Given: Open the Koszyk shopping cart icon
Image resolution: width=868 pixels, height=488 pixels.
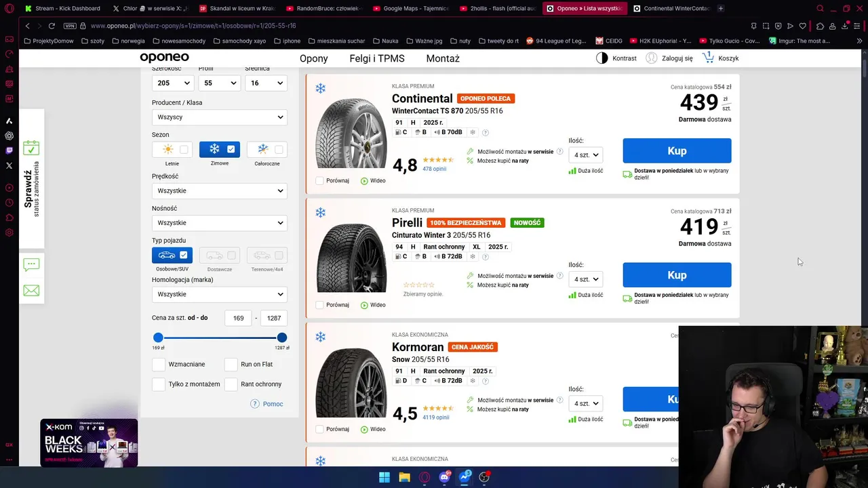Looking at the screenshot, I should [709, 58].
